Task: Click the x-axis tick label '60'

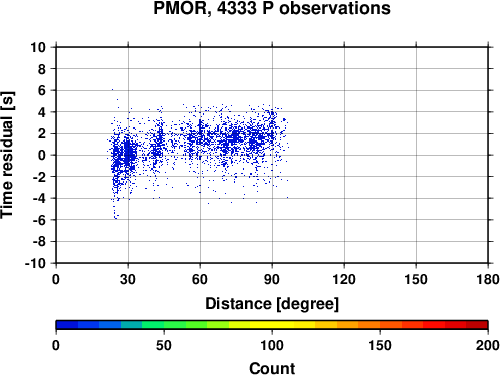Action: (200, 279)
